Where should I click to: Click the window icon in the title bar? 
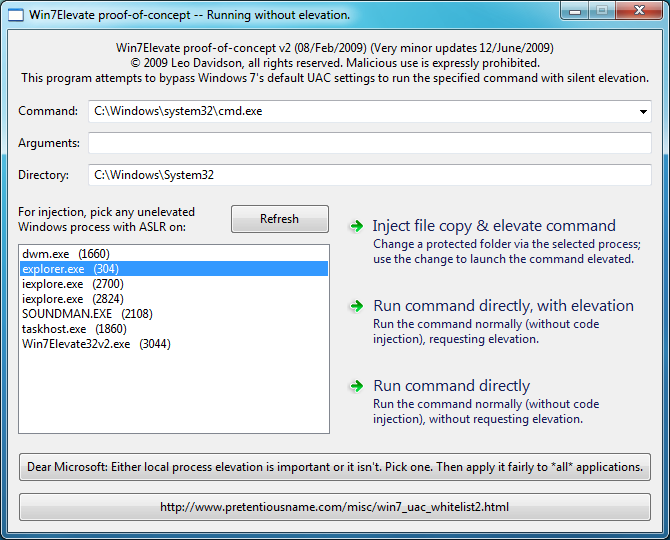[x=16, y=15]
